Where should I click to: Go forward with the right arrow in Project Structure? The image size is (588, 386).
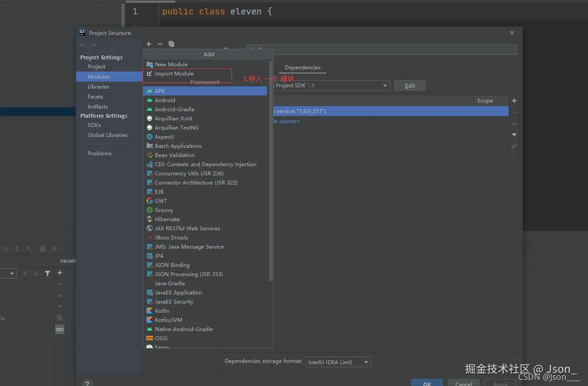coord(94,45)
